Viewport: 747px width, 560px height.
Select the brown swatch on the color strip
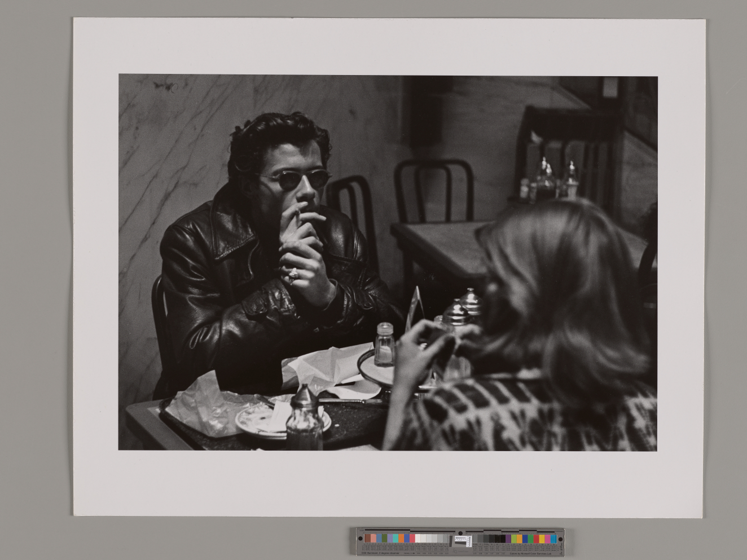367,538
